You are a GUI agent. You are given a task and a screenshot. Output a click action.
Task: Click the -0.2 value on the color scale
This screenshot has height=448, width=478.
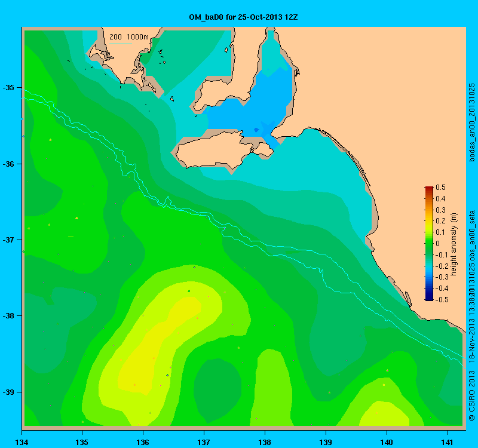(x=441, y=266)
